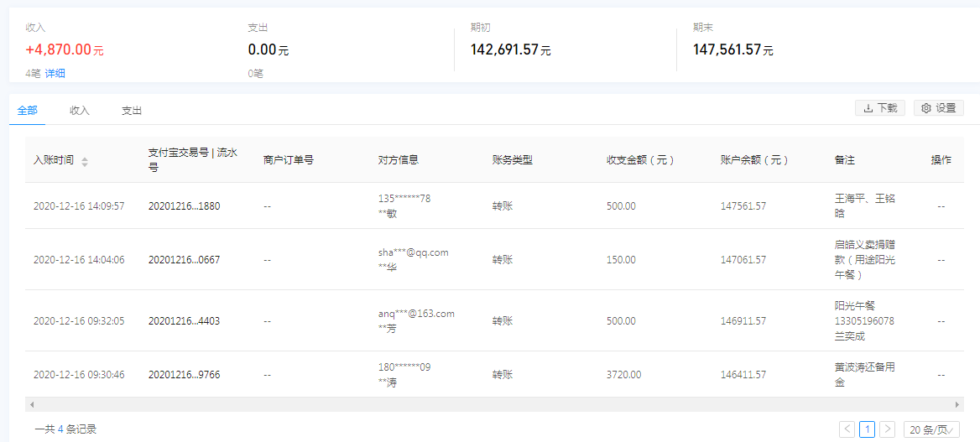Click the horizontal scrollbar track
Viewport: 980px width, 442px height.
(493, 404)
